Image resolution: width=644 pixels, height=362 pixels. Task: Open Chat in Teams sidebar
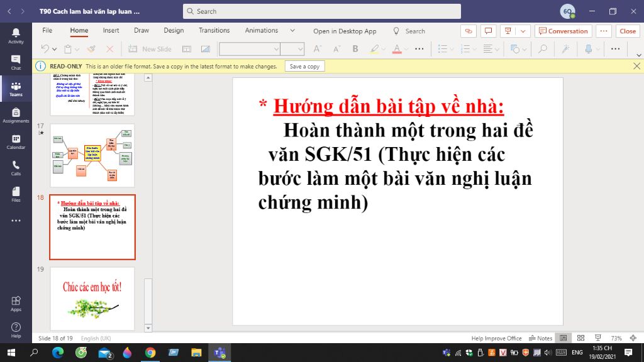coord(16,62)
